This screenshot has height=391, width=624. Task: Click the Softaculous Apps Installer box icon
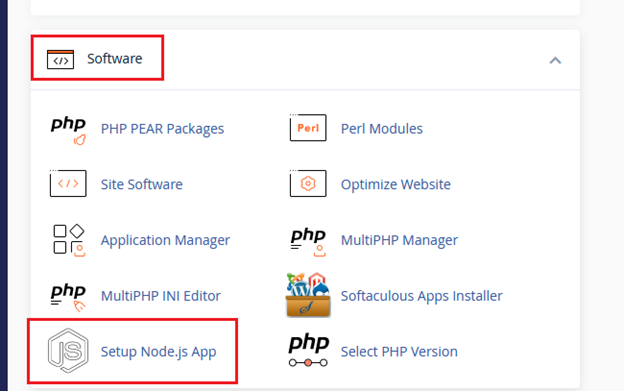308,295
